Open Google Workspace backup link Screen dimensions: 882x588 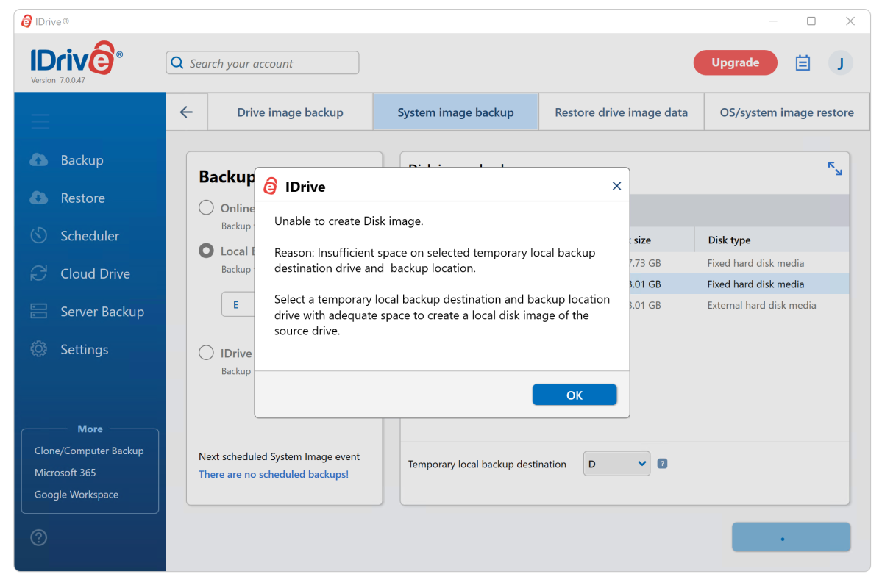[x=77, y=495]
